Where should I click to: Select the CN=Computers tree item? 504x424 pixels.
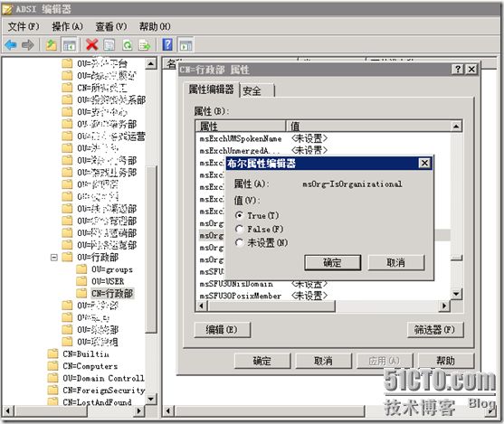click(90, 366)
